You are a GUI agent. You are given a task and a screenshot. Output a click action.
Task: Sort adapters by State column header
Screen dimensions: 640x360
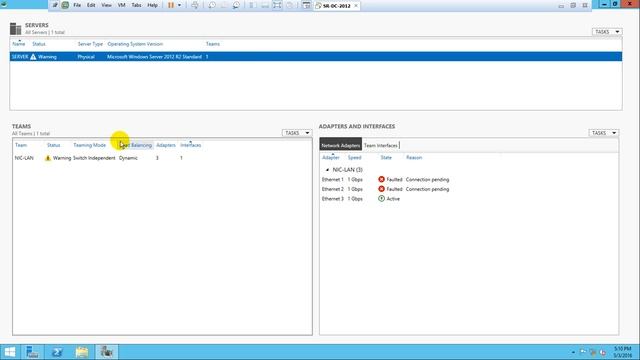[386, 158]
